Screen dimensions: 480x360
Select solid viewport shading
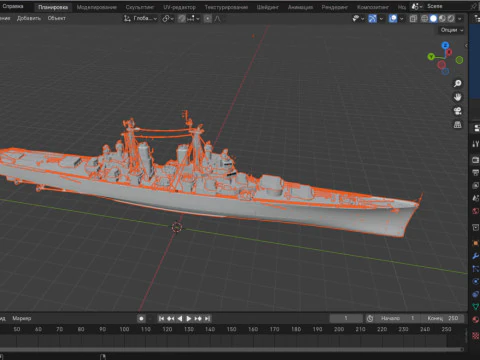point(433,19)
